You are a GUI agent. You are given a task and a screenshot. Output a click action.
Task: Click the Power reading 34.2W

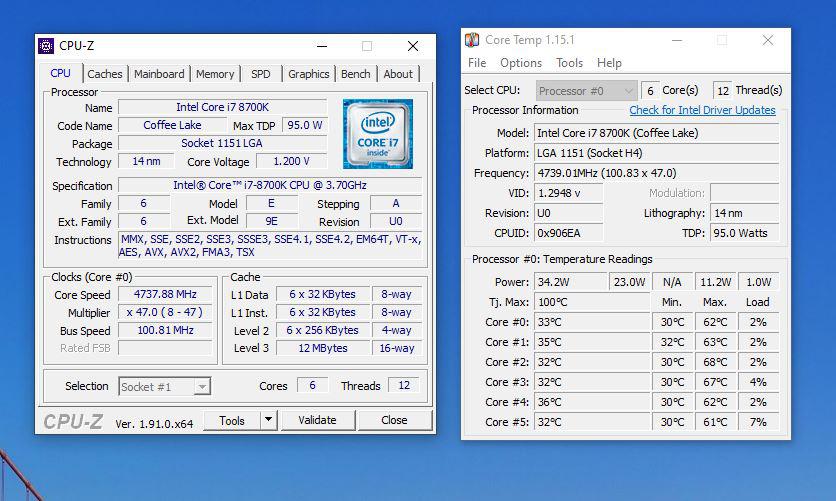click(570, 282)
